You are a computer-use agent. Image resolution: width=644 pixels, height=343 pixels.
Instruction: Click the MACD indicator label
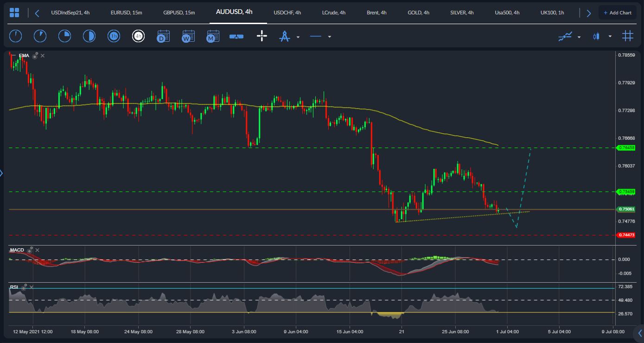point(17,250)
